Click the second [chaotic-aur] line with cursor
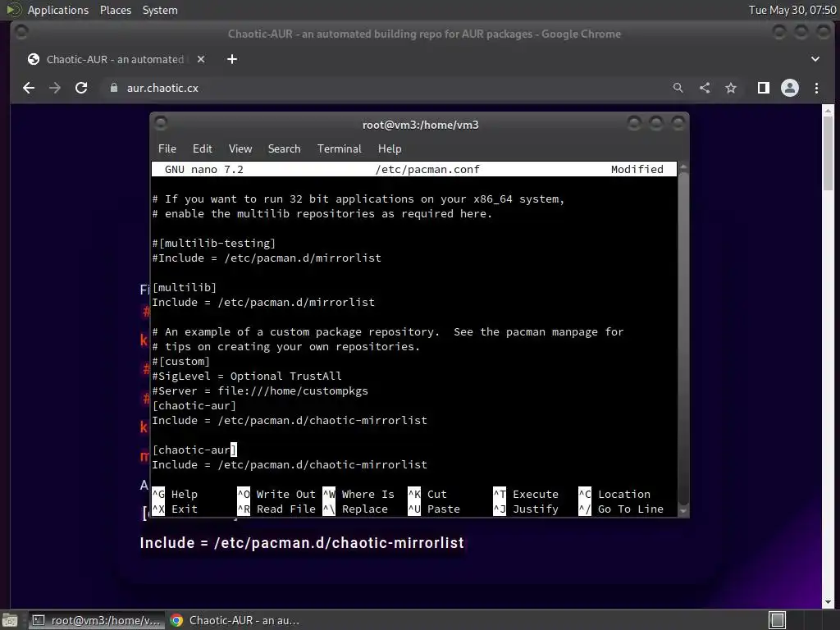 coord(194,450)
